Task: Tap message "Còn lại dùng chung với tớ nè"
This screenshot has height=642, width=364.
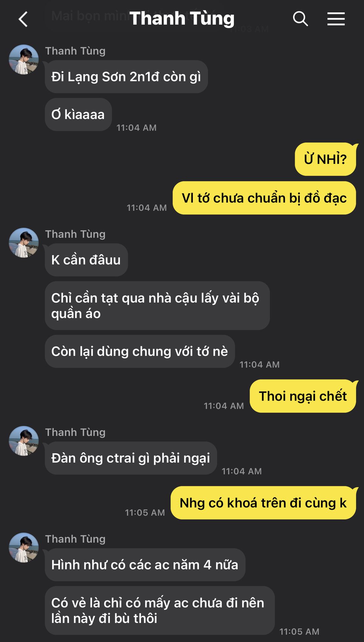Action: (x=140, y=351)
